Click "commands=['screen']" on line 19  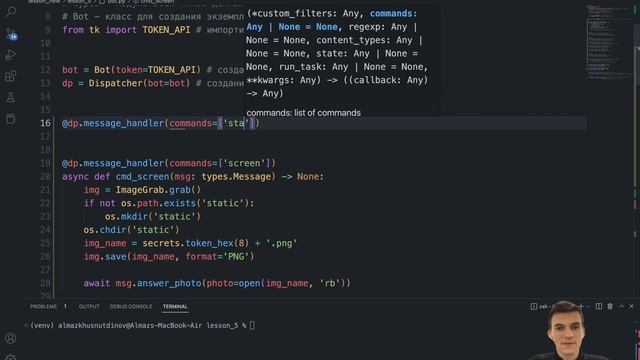[x=220, y=163]
